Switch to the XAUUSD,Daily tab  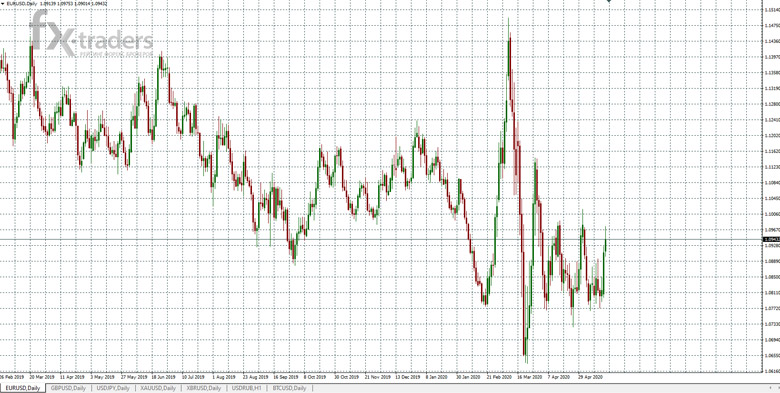click(x=158, y=388)
